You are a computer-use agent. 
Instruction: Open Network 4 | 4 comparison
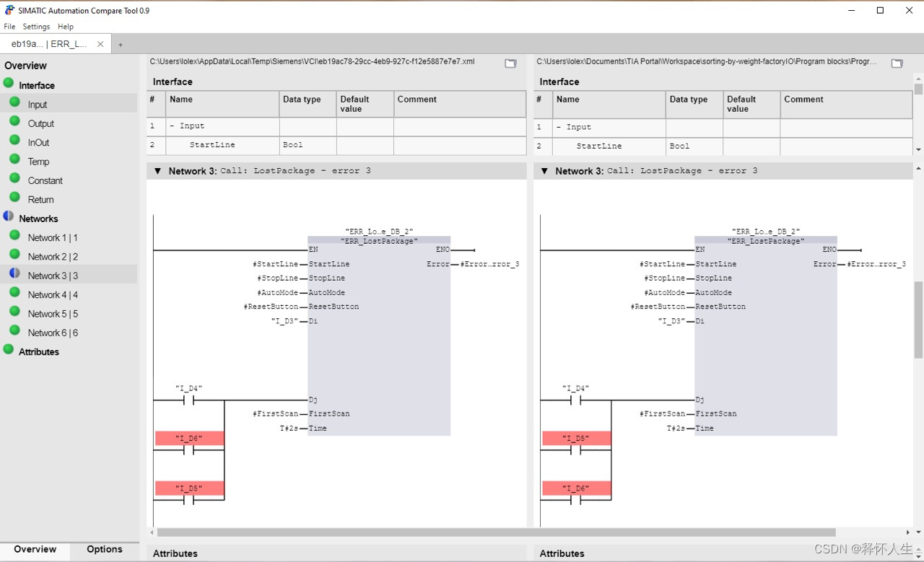click(x=53, y=294)
